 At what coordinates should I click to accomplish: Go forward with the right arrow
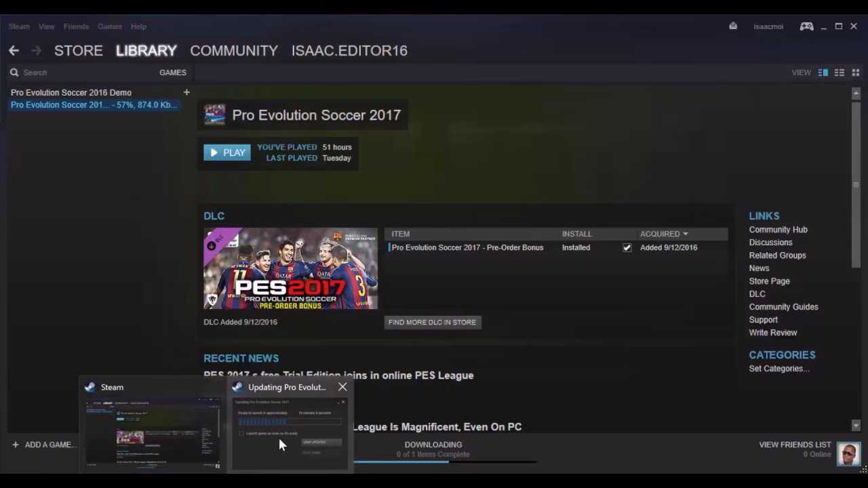(x=36, y=51)
